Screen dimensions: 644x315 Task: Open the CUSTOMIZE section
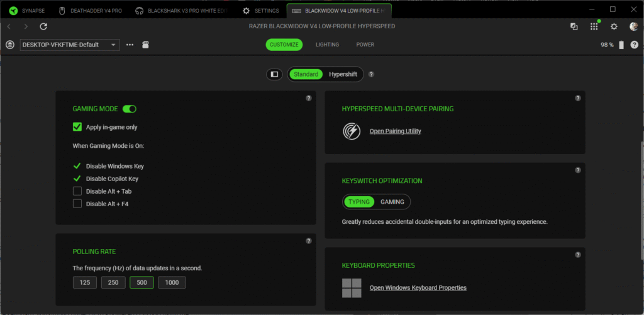[x=284, y=45]
